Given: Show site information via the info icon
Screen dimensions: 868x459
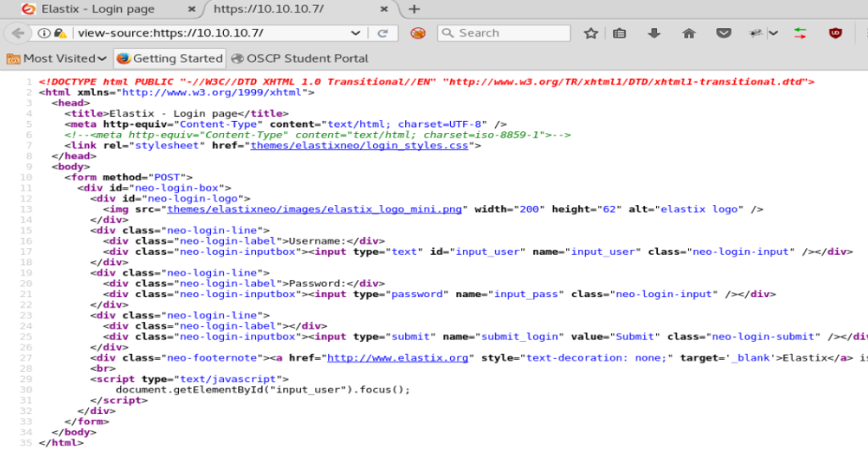Looking at the screenshot, I should tap(44, 33).
